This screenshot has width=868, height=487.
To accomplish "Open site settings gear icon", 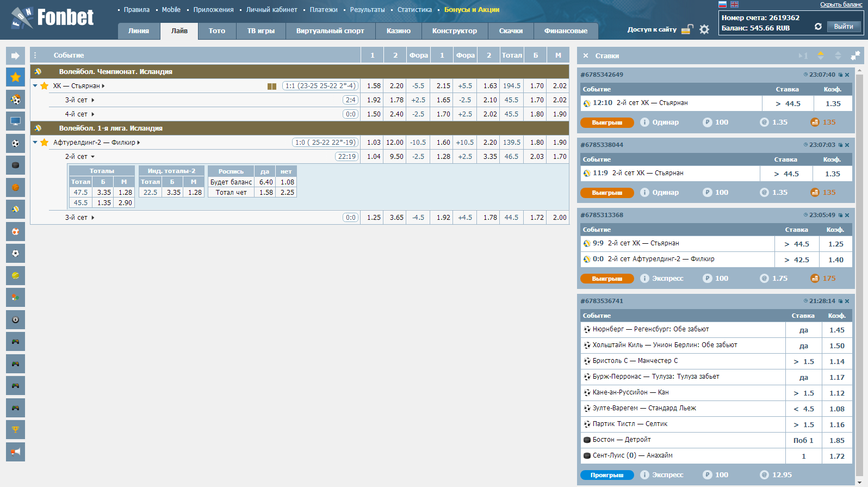I will (704, 29).
